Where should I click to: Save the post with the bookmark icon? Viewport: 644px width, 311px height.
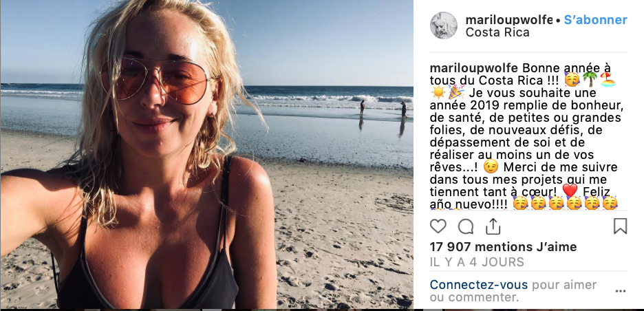(x=620, y=226)
